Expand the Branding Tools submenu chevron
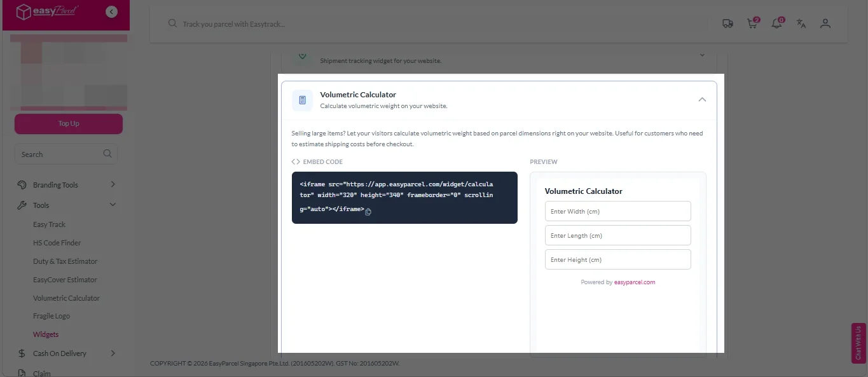The image size is (868, 377). pos(113,184)
